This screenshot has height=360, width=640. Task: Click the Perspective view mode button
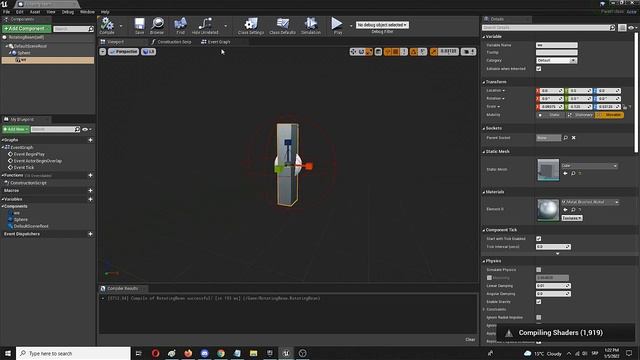tap(123, 52)
